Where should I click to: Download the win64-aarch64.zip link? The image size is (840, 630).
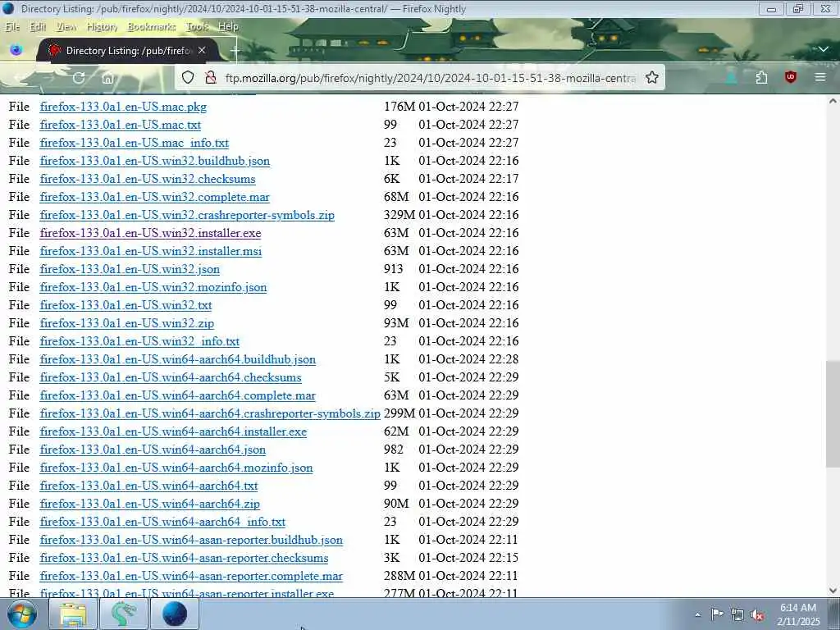coord(149,504)
